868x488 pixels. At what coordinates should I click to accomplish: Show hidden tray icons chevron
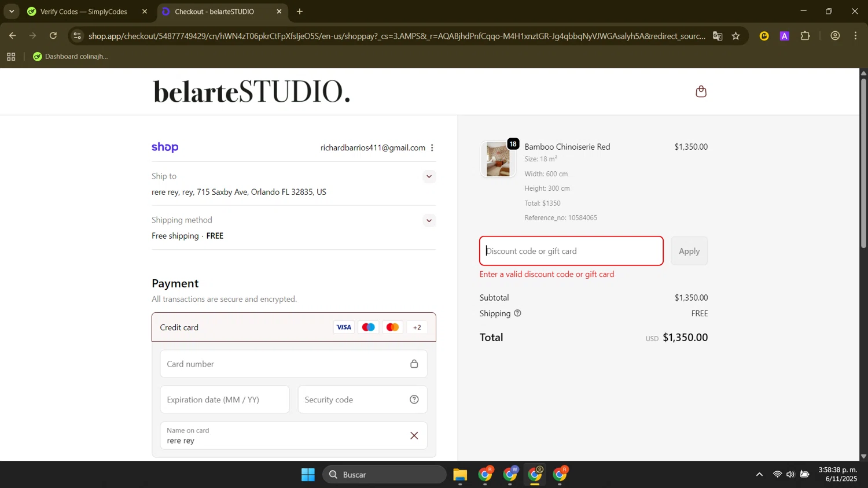tap(759, 475)
